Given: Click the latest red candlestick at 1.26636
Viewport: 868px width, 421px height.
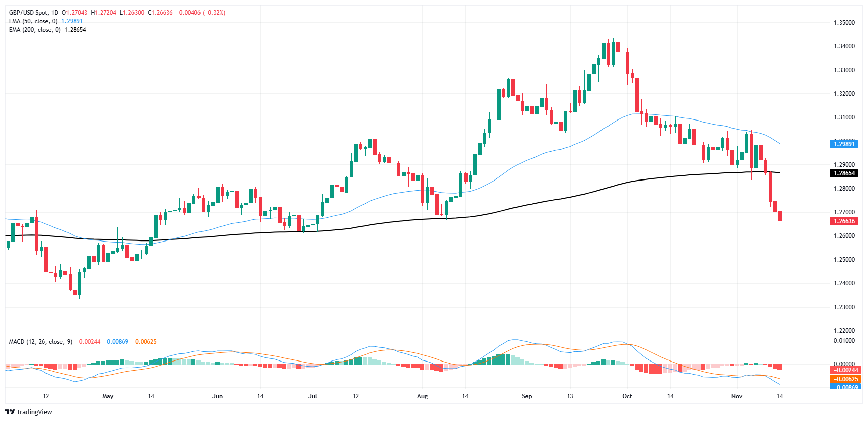Looking at the screenshot, I should [780, 217].
